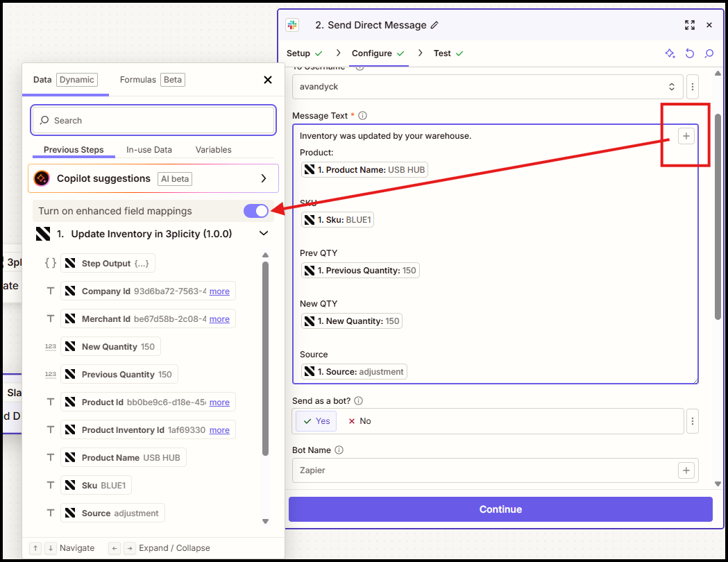Click the configure panel scrollbar thumb
Screen dimensions: 728x562
tap(718, 216)
